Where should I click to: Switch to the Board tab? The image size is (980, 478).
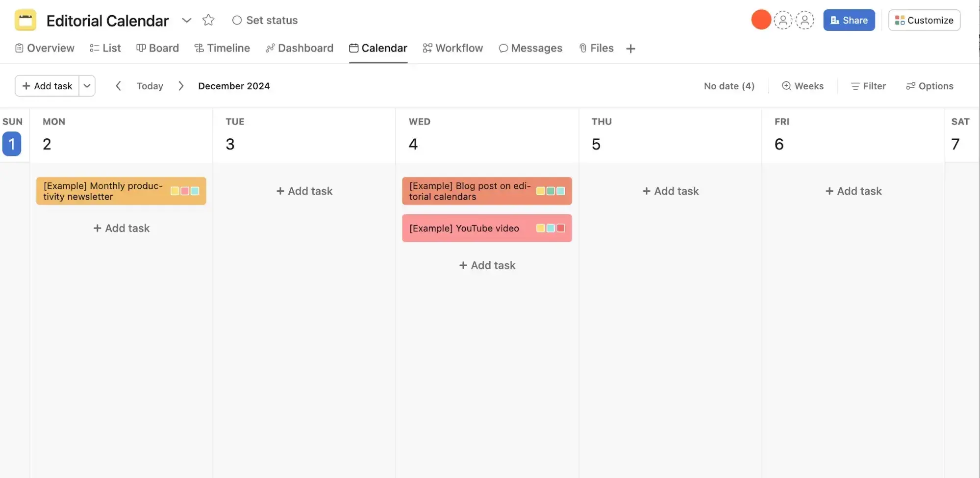point(157,48)
